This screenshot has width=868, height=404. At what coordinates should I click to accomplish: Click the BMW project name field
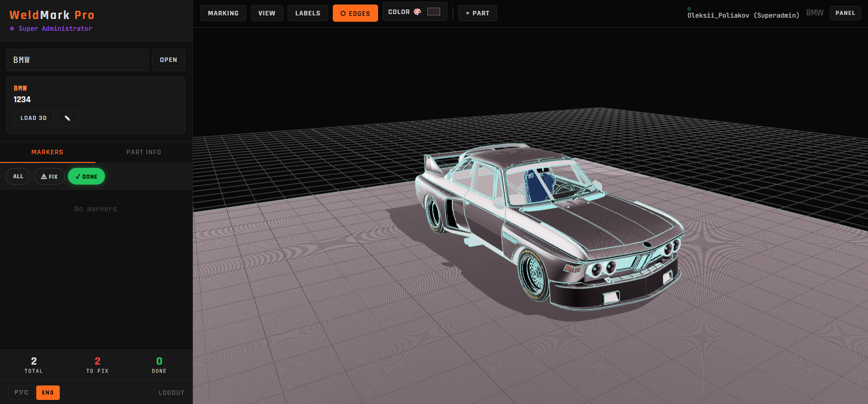77,60
